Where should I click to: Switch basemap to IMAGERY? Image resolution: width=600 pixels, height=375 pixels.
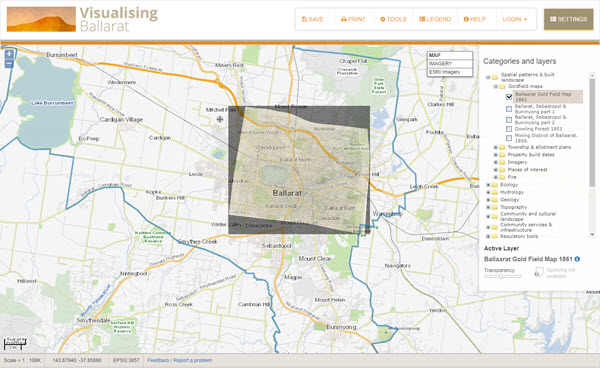[x=450, y=64]
